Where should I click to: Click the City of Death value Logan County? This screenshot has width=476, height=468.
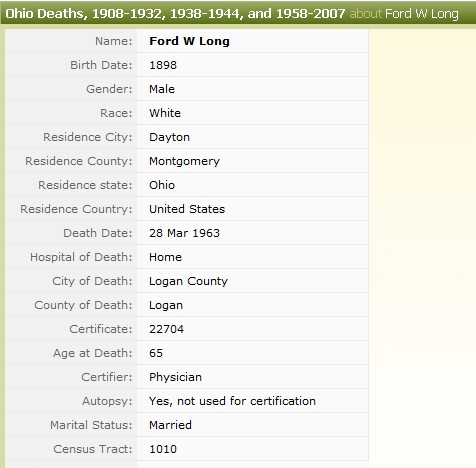188,282
